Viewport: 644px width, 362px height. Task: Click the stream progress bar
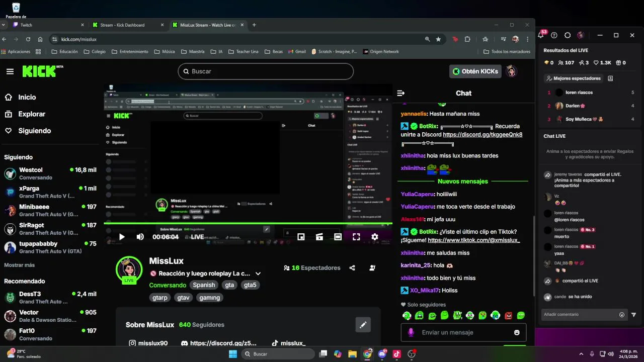248,223
